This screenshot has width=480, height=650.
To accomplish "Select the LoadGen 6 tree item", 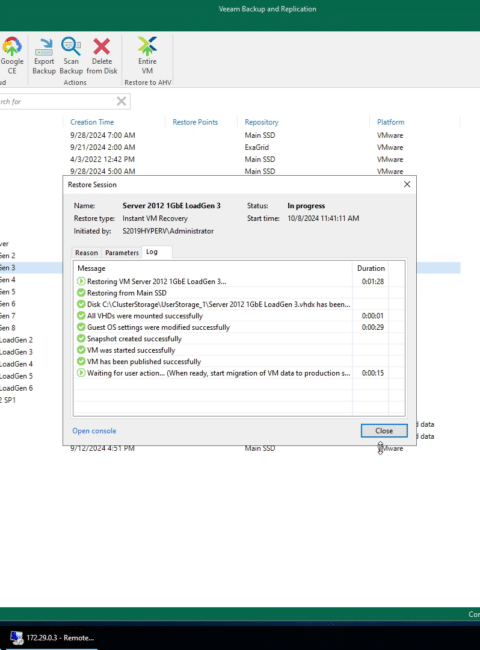I will [x=16, y=388].
